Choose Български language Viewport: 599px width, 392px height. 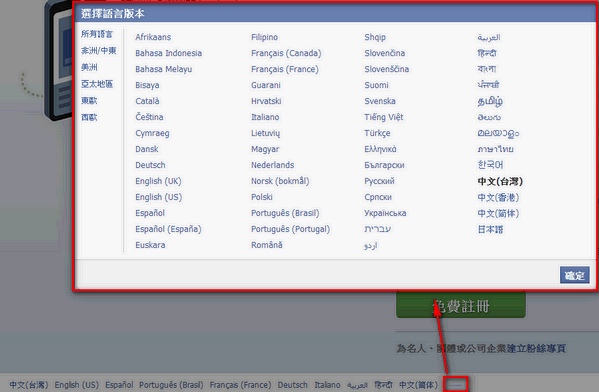(384, 165)
